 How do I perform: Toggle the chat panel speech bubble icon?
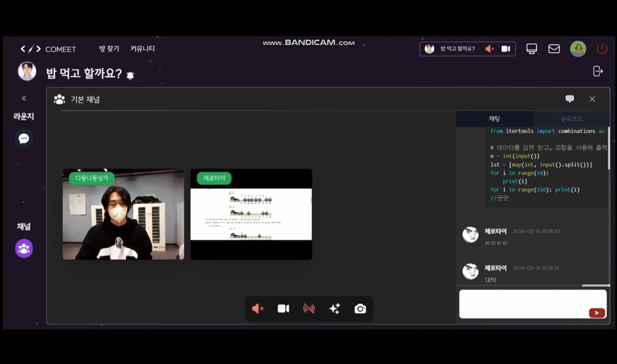(x=570, y=99)
